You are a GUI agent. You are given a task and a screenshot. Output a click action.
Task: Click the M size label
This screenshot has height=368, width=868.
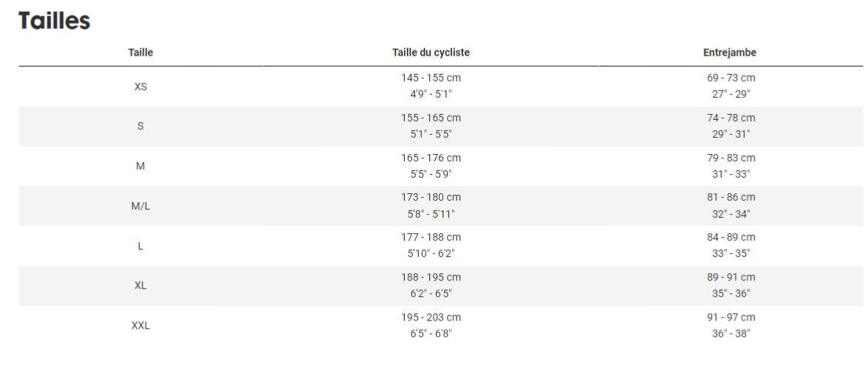pos(141,167)
